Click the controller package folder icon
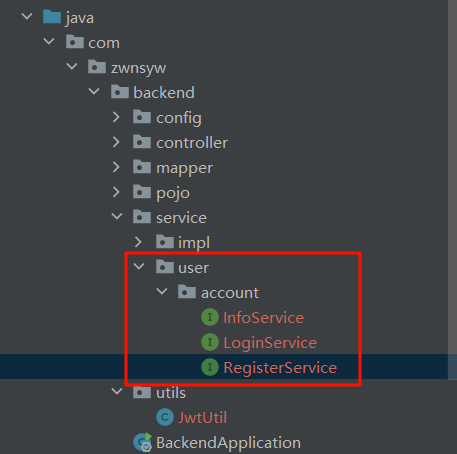This screenshot has height=454, width=457. pyautogui.click(x=142, y=142)
